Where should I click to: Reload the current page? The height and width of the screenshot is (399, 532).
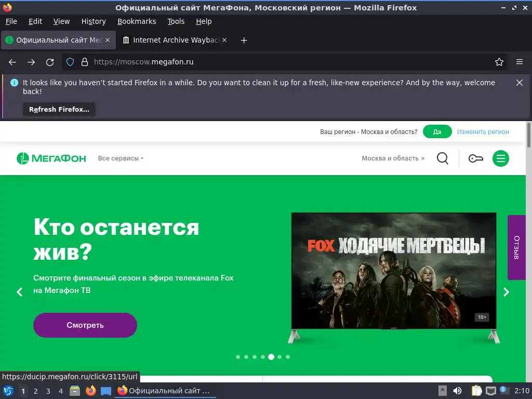click(50, 62)
